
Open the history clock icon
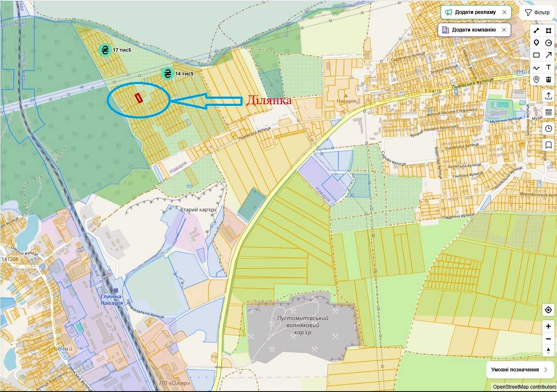(x=549, y=129)
